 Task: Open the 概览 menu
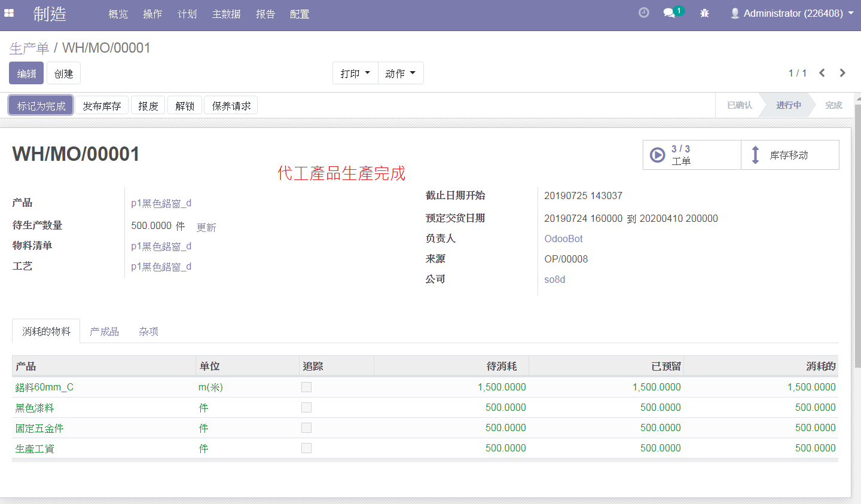pyautogui.click(x=118, y=14)
